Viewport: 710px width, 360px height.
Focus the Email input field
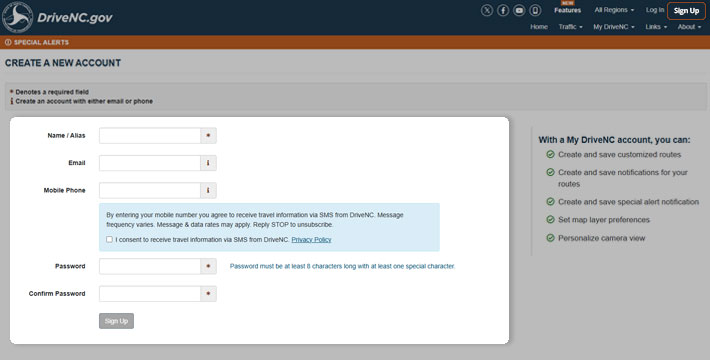click(150, 163)
